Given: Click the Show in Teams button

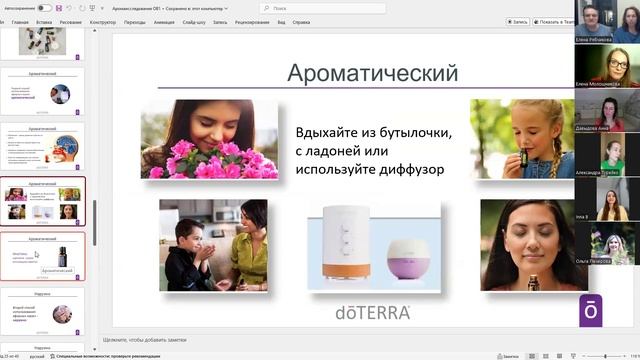Looking at the screenshot, I should 553,22.
